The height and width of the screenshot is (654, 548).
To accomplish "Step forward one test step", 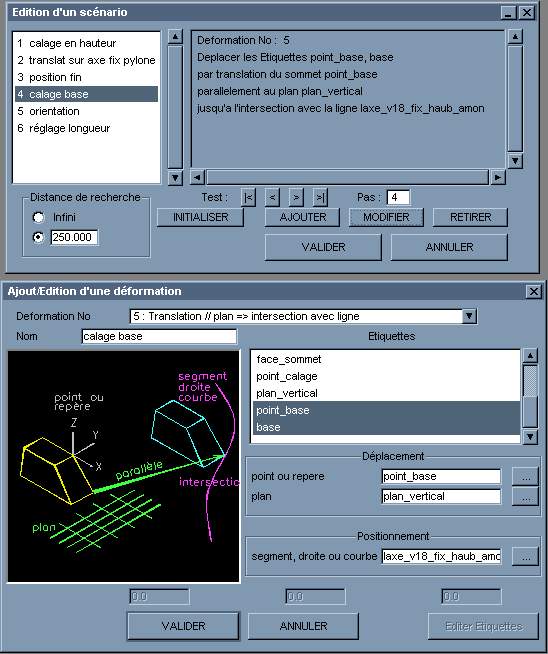I will [296, 197].
